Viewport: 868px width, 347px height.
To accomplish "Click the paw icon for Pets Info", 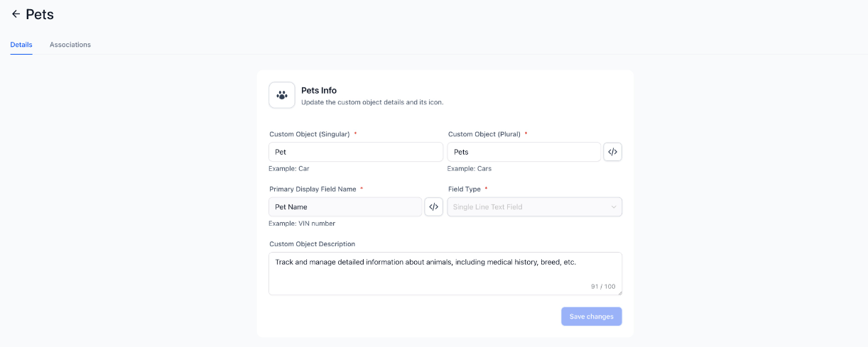I will click(x=282, y=95).
